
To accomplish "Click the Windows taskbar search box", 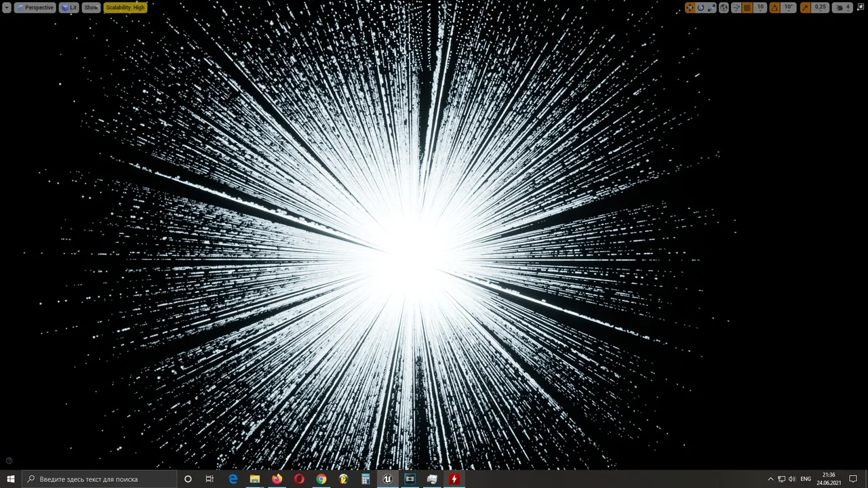I will tap(99, 479).
